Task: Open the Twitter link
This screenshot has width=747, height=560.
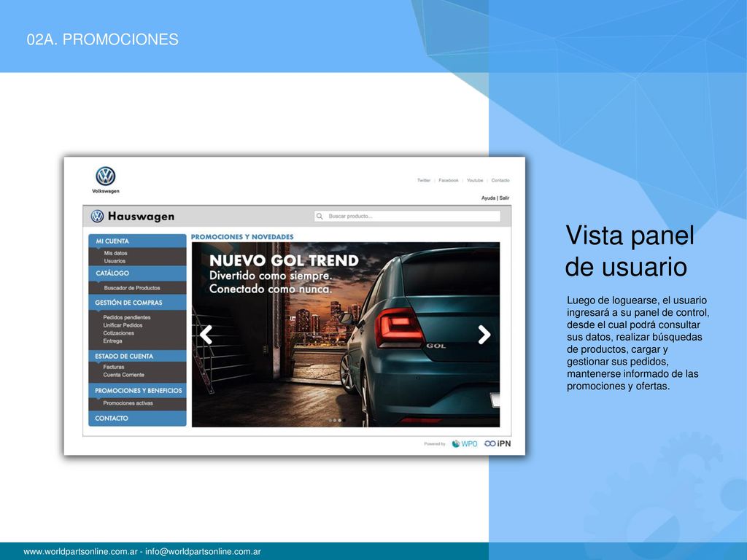Action: (x=424, y=181)
